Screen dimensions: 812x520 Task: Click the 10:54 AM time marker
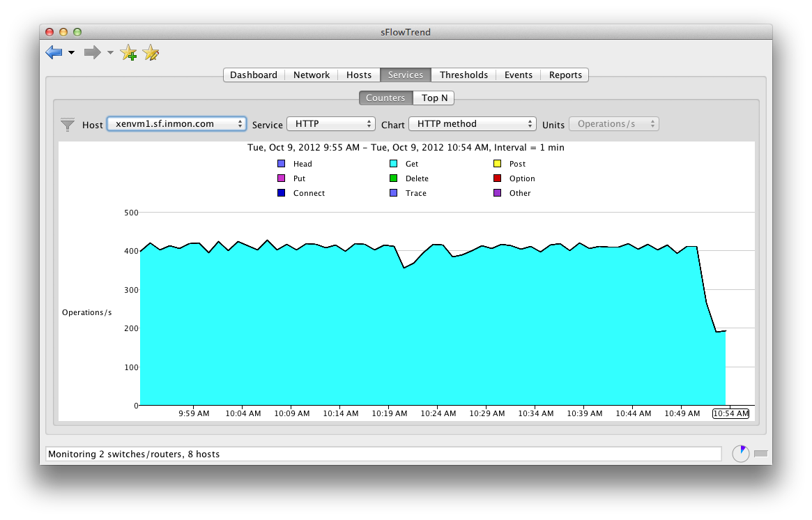point(730,413)
